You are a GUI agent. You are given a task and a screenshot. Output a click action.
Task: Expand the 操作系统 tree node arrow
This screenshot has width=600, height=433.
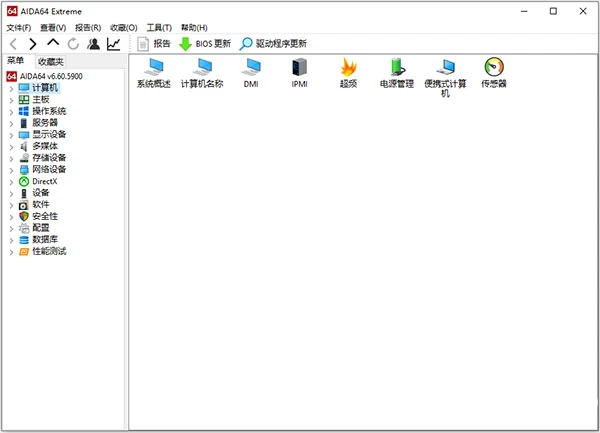click(11, 112)
